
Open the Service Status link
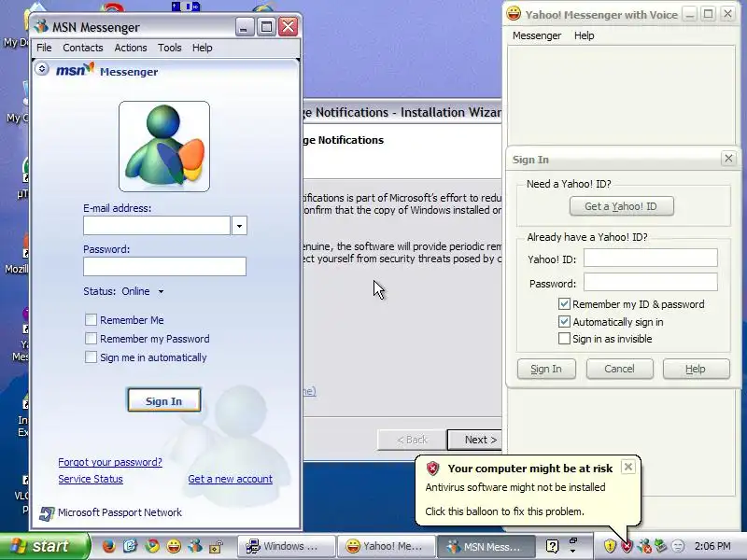pyautogui.click(x=91, y=479)
